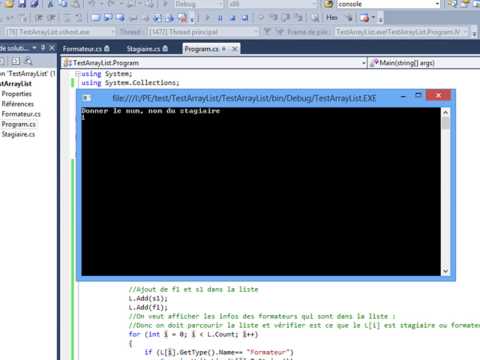Collapse the using directives block
The width and height of the screenshot is (480, 360).
(77, 74)
